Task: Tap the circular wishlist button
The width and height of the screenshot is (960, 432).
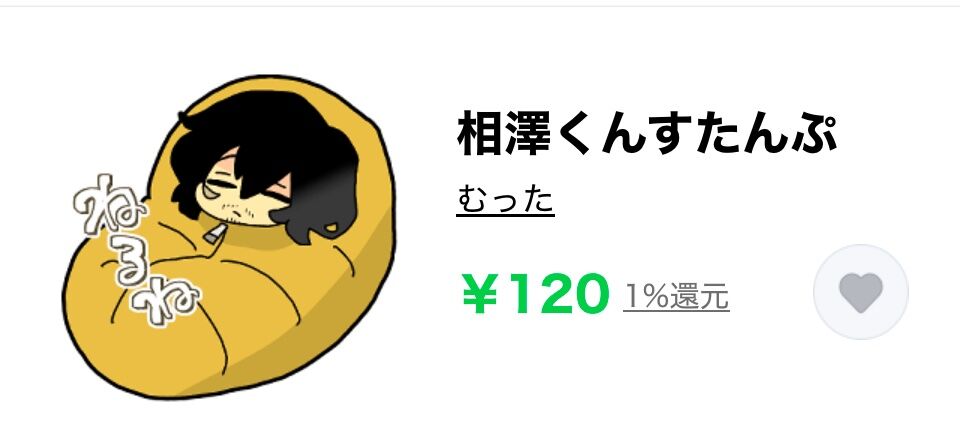Action: [x=860, y=292]
